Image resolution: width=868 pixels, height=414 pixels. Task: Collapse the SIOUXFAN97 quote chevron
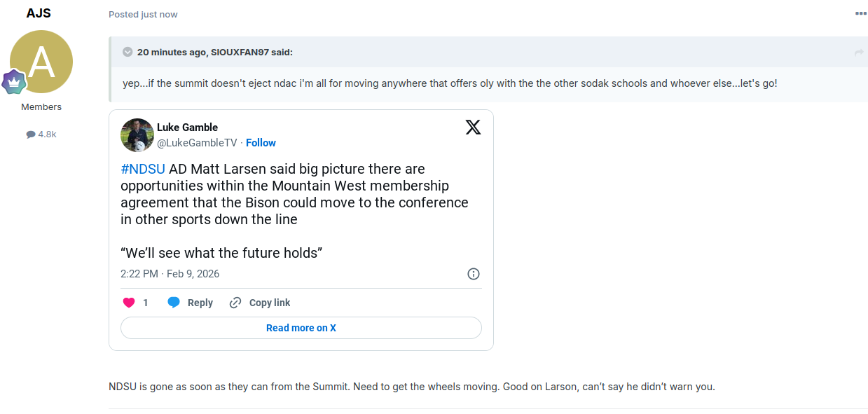pos(128,52)
